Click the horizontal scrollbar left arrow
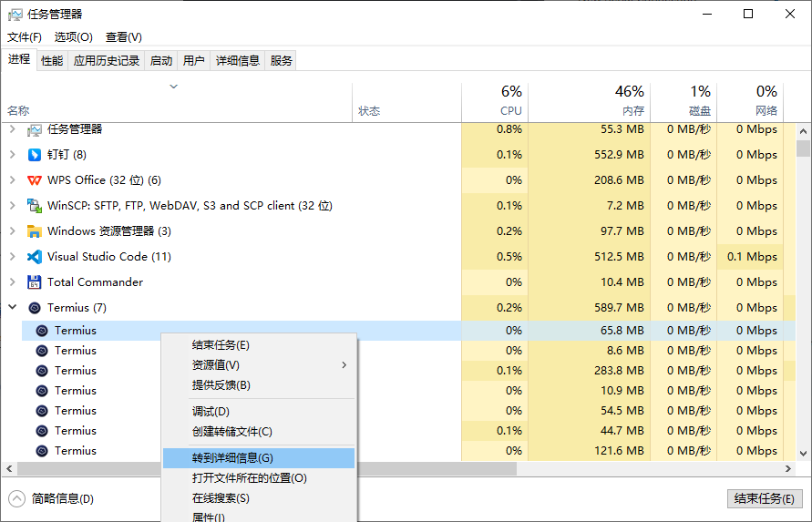This screenshot has width=812, height=522. 9,468
